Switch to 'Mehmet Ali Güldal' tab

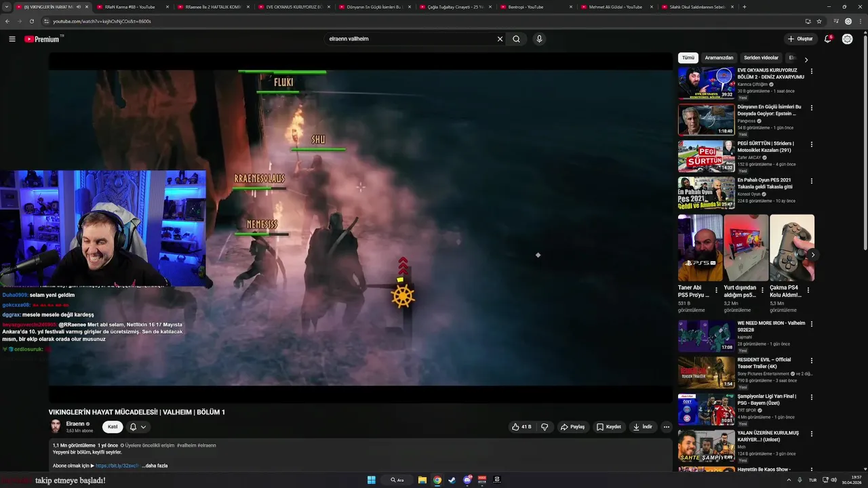[616, 7]
